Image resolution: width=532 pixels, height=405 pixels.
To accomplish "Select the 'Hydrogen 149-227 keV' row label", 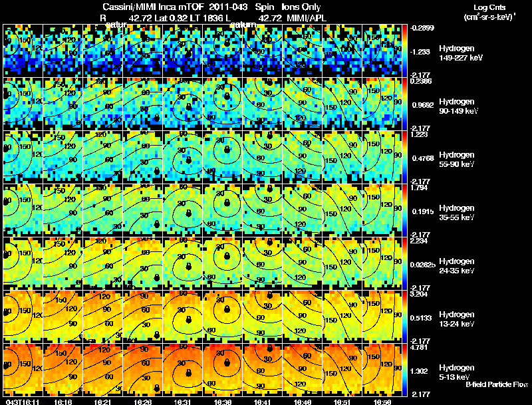I will 461,53.
